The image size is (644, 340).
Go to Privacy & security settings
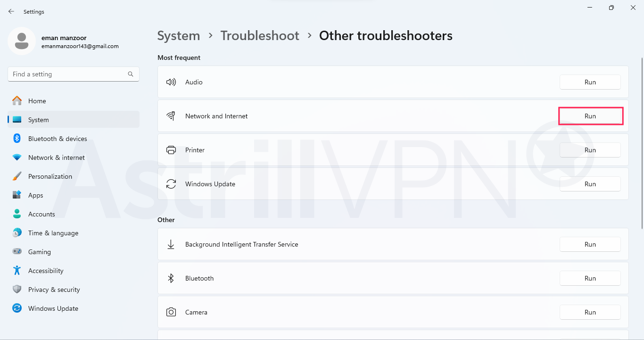[x=74, y=290]
